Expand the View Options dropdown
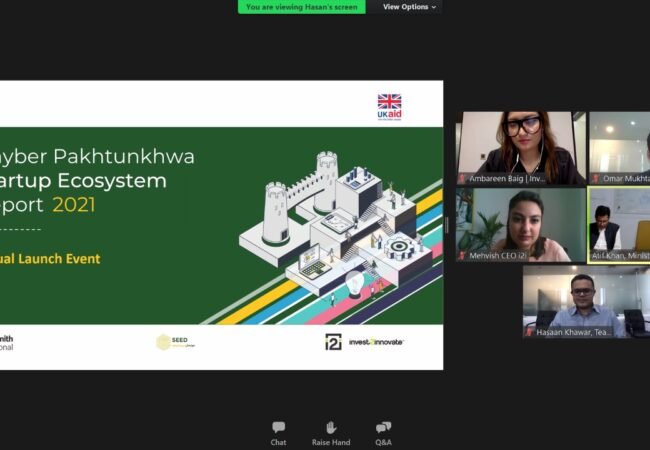650x450 pixels. (409, 7)
